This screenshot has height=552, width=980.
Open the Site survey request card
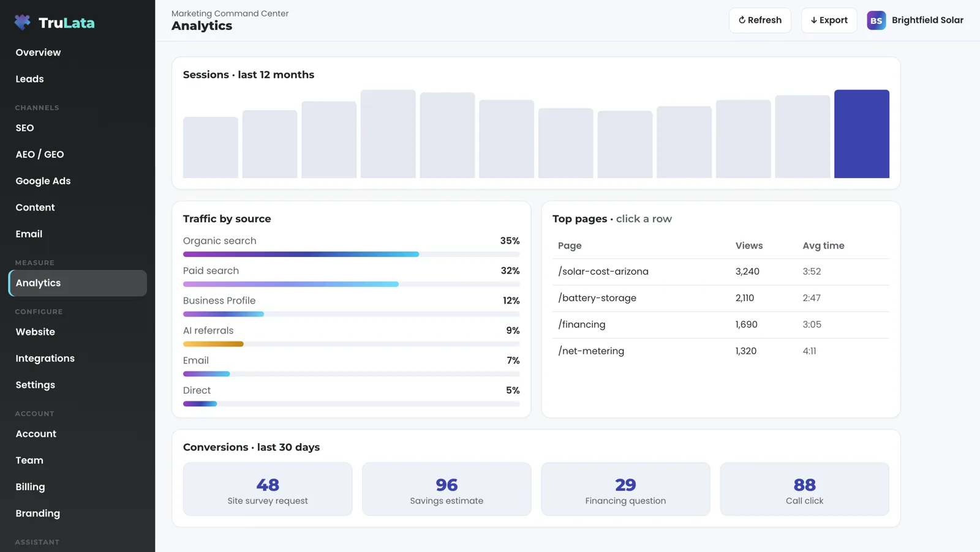(x=268, y=489)
